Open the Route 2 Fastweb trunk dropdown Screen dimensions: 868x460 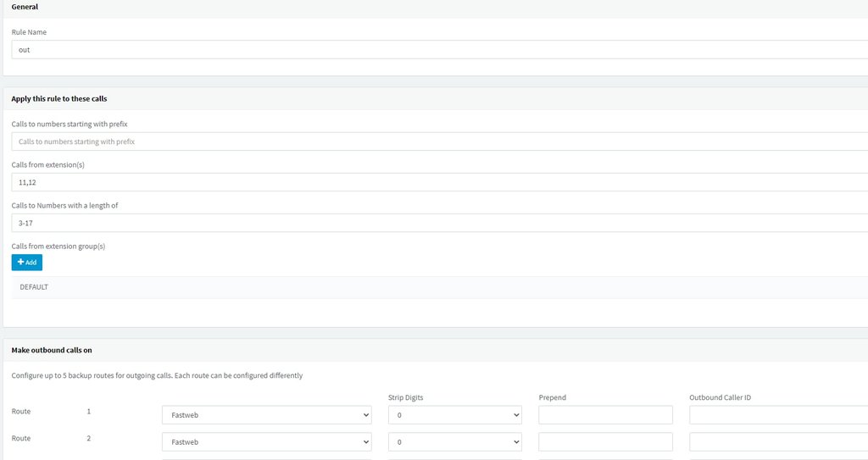(266, 442)
